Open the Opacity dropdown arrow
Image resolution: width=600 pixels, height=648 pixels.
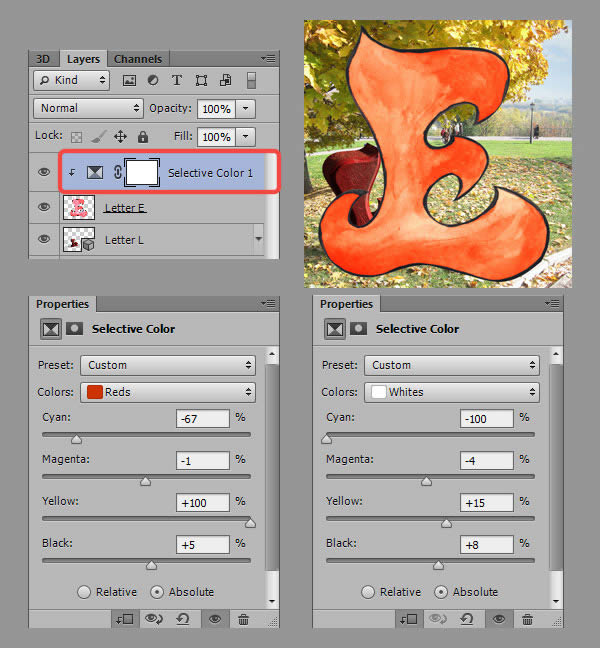pos(246,108)
